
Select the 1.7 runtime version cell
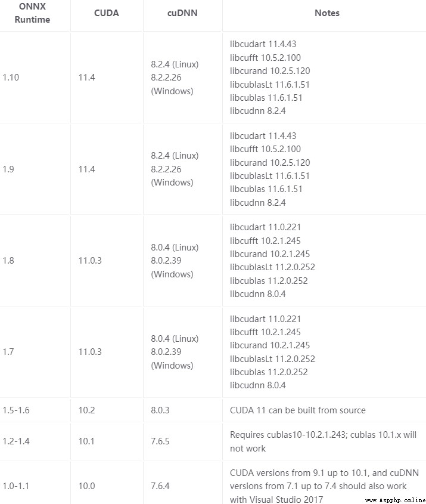pyautogui.click(x=8, y=352)
